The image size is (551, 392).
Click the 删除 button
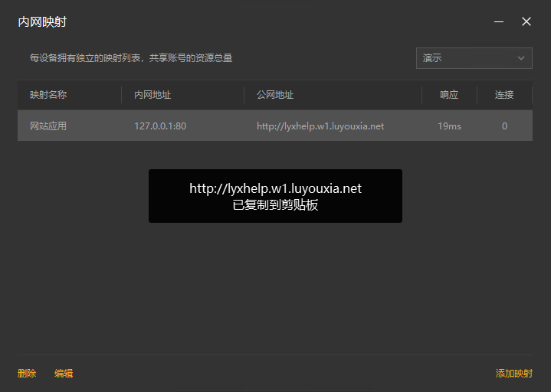tap(27, 374)
